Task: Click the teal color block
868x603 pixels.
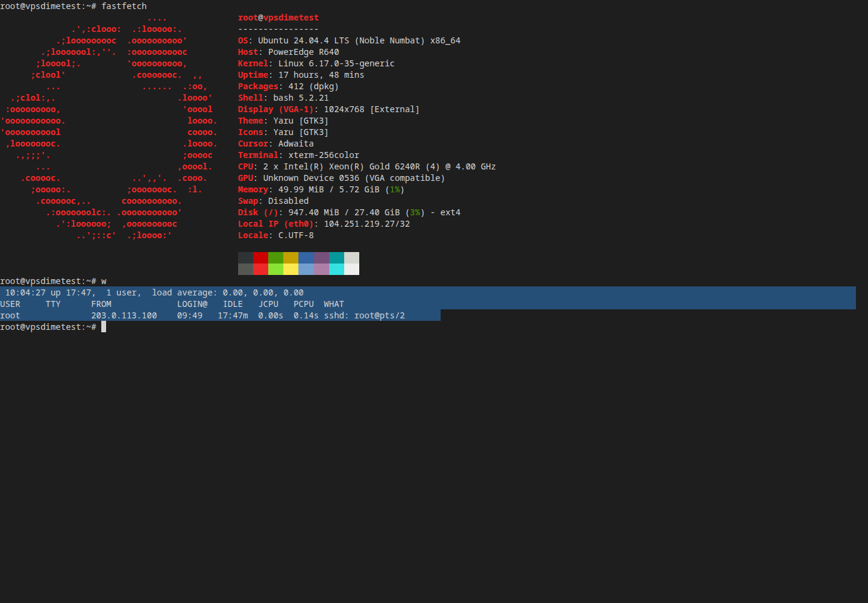Action: [336, 257]
